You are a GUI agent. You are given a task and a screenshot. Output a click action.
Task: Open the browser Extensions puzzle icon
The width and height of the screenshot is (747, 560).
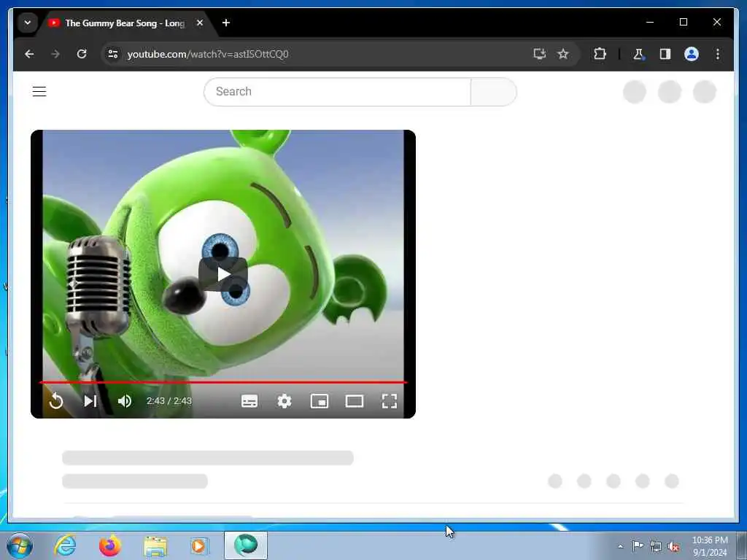coord(600,54)
